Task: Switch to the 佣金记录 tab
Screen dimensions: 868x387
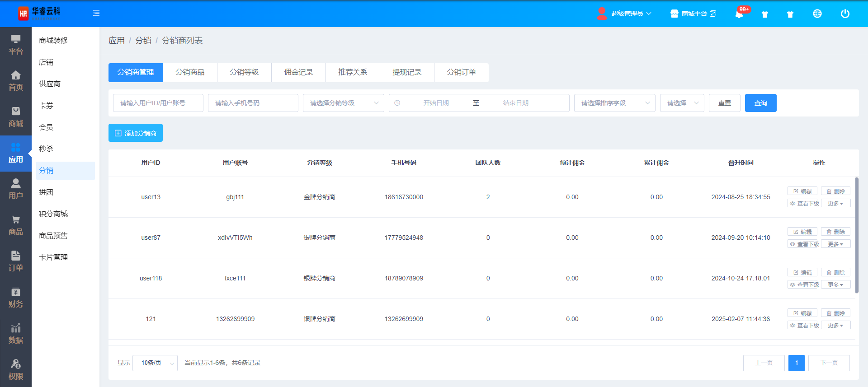Action: coord(298,72)
